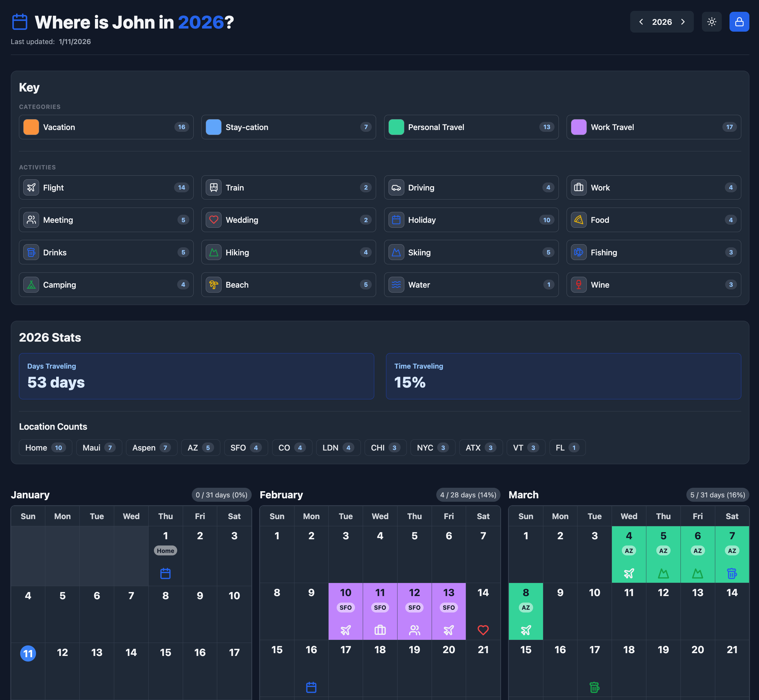This screenshot has height=700, width=759.
Task: Click the Train activity icon
Action: (213, 187)
